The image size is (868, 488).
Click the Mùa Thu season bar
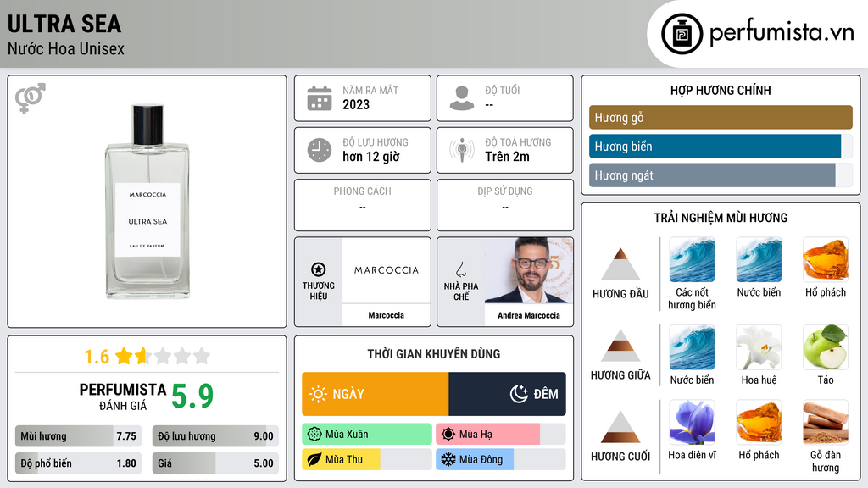point(367,460)
